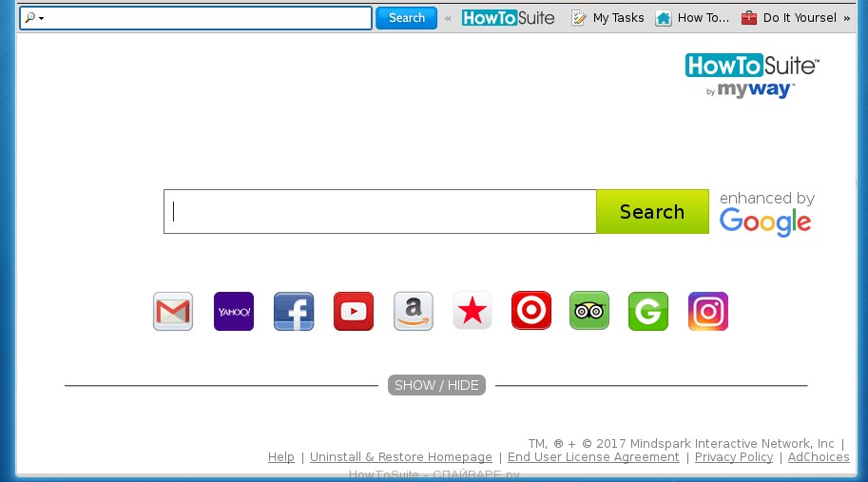Click the green G shortcut icon
Screen dimensions: 868x482
(x=648, y=312)
